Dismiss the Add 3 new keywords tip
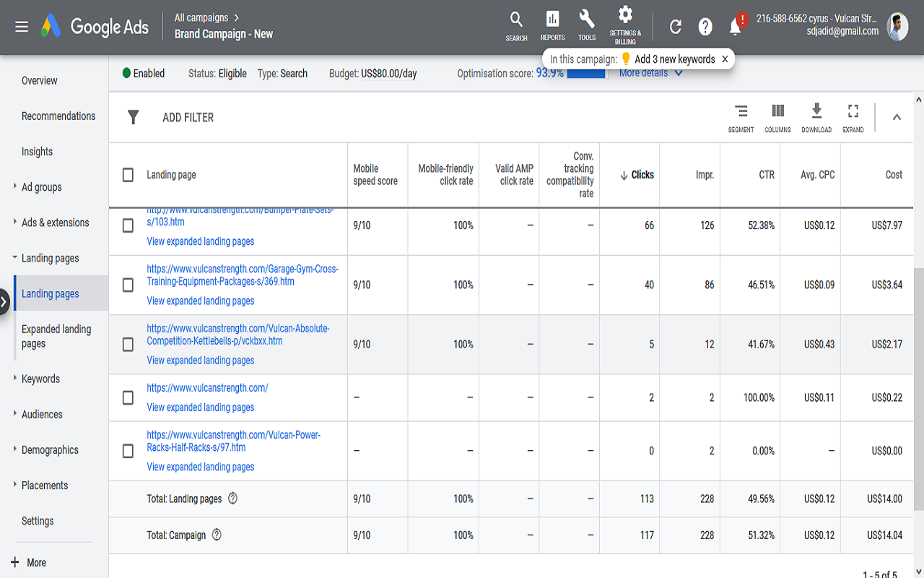 (x=725, y=59)
